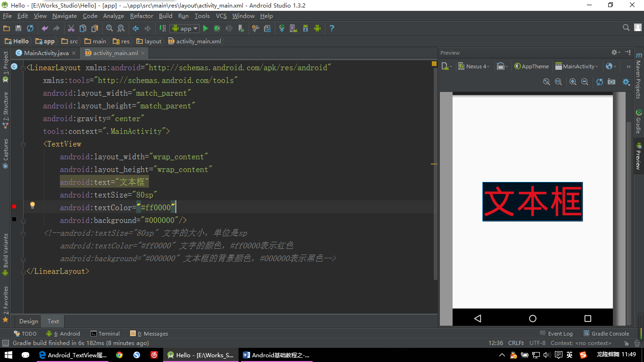
Task: Open the VCS menu
Action: [221, 16]
